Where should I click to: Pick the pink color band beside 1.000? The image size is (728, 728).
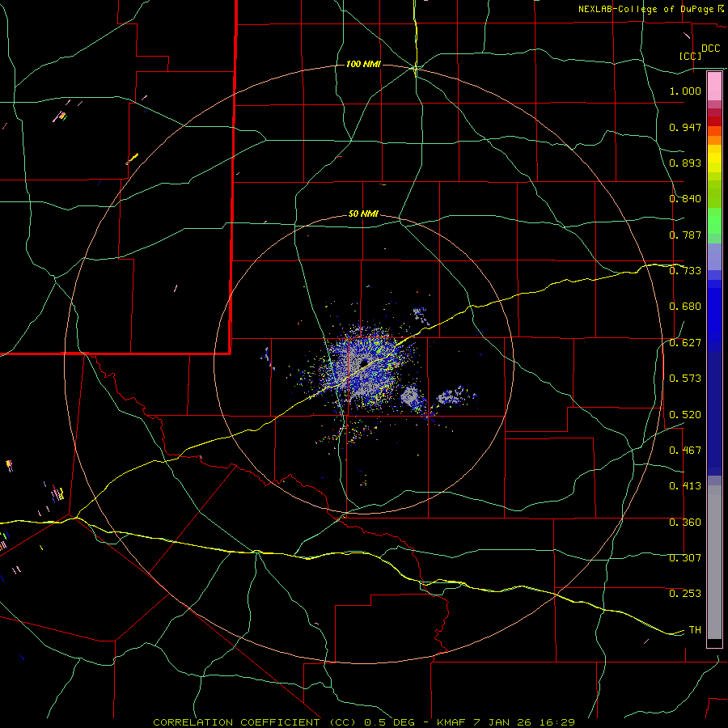point(714,87)
